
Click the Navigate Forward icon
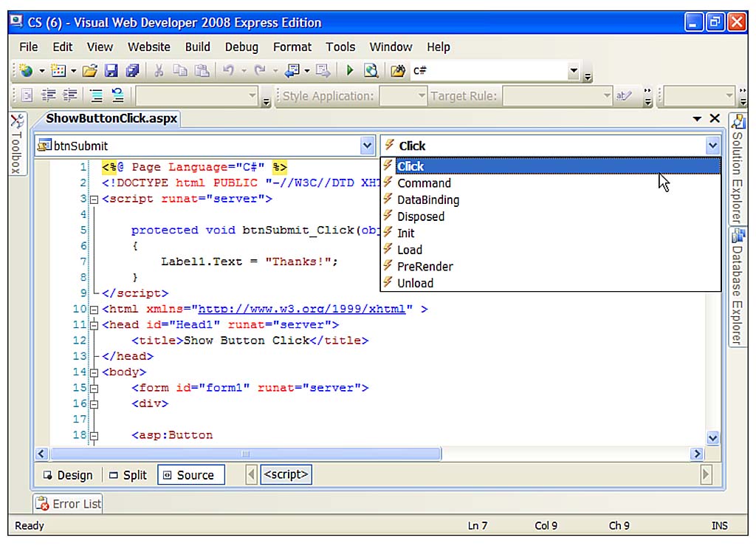pos(323,71)
